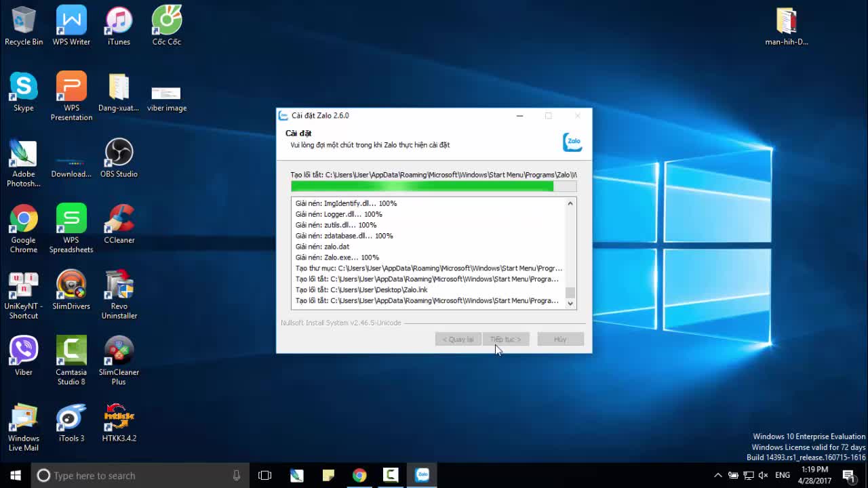Select the 'Giải nén: Zalo.exe... 100%' log line

337,258
